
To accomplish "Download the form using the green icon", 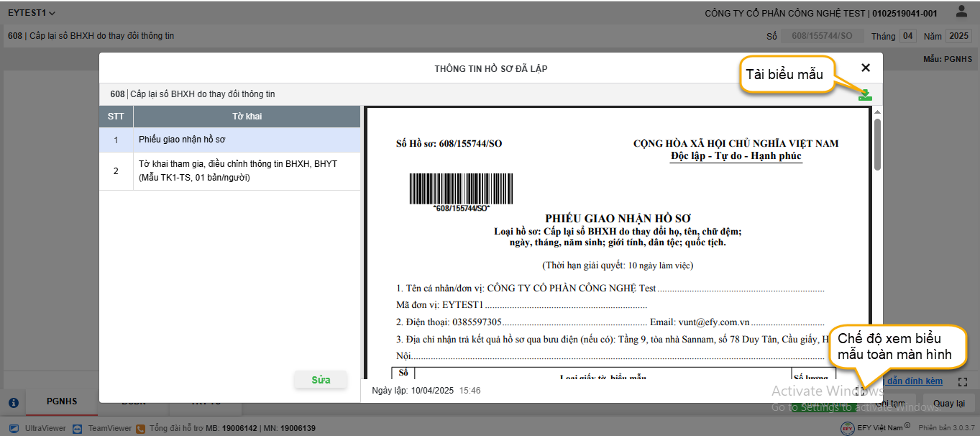I will point(865,95).
